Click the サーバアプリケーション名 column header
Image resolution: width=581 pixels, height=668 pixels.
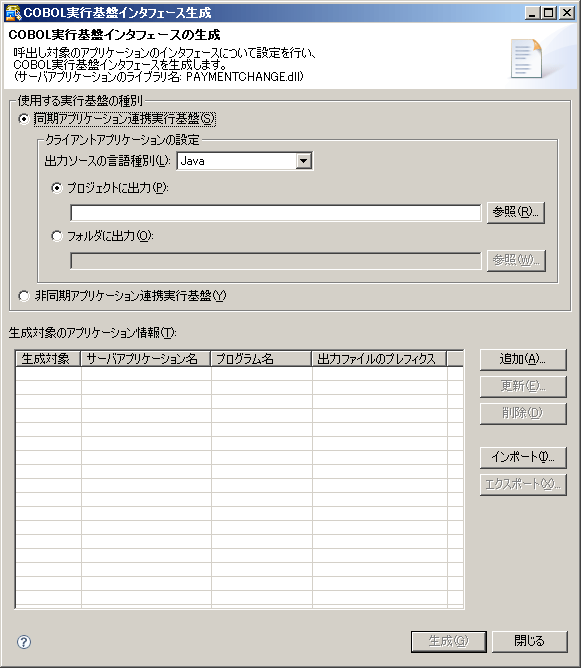(146, 359)
